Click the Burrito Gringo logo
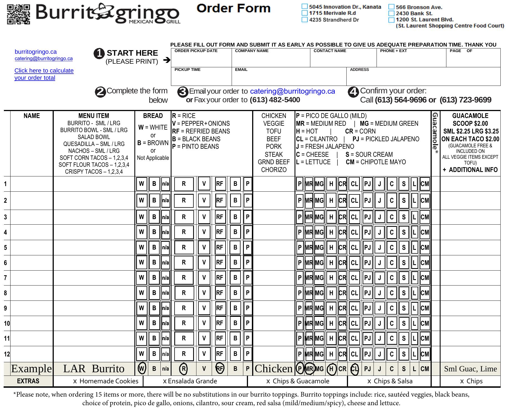The image size is (532, 411). pyautogui.click(x=108, y=14)
